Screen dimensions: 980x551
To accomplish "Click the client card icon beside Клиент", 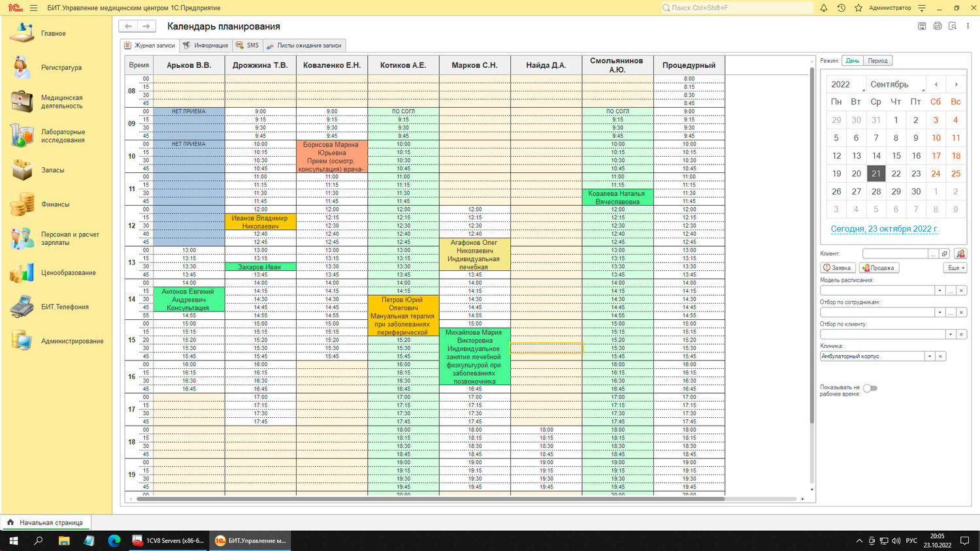I will (960, 253).
